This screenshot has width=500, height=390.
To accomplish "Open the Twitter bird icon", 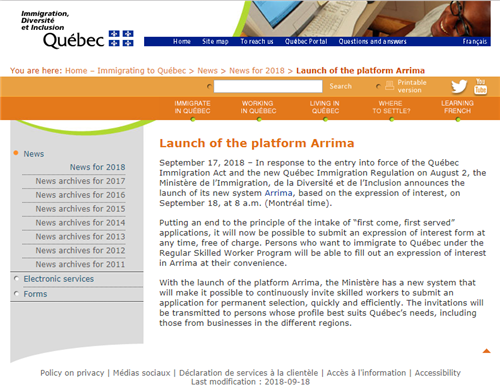I will 459,86.
